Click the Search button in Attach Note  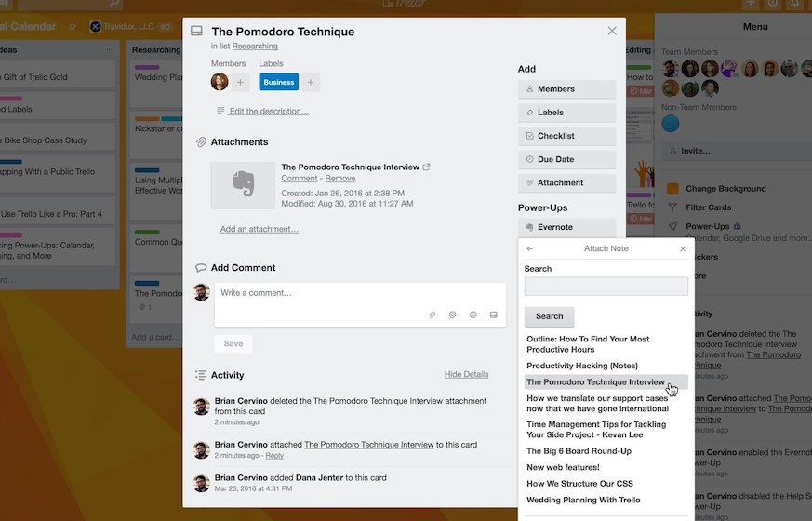click(549, 316)
